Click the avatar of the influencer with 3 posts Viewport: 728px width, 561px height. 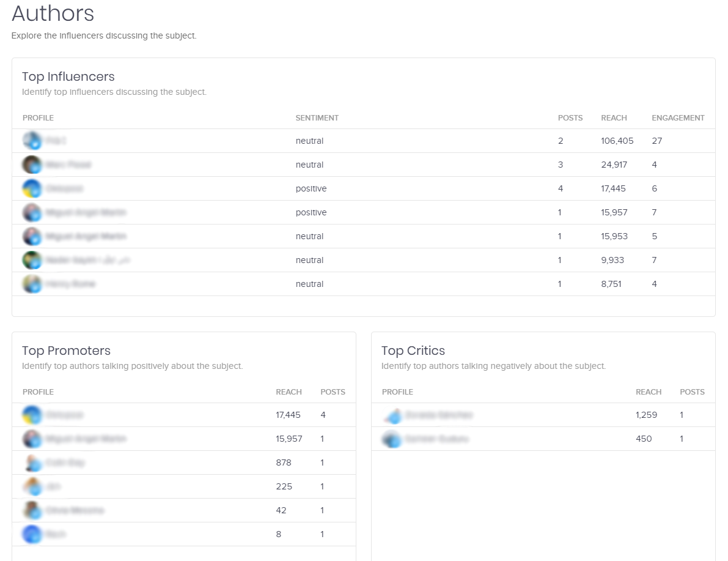(32, 164)
